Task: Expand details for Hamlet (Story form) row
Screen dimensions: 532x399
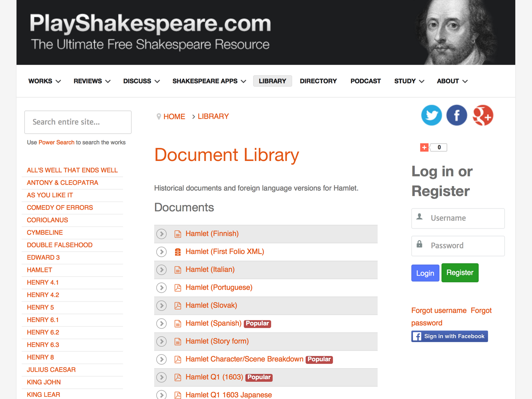Action: click(x=162, y=342)
